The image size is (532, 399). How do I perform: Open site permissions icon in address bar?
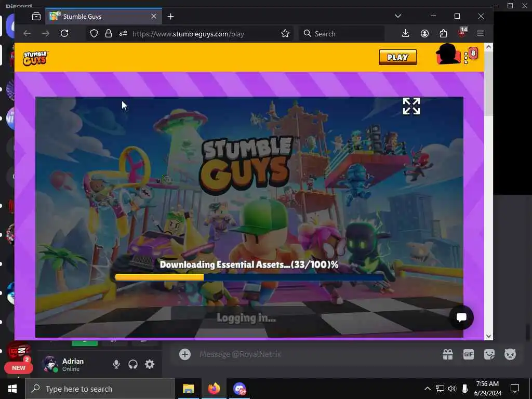tap(123, 33)
